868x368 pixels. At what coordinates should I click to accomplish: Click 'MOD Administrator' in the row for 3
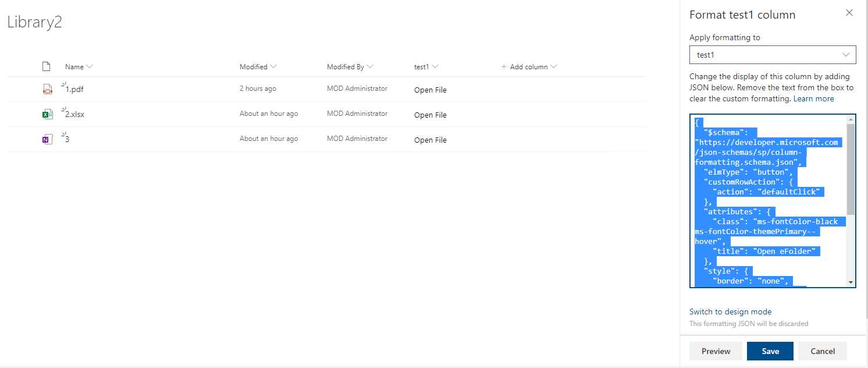(x=357, y=139)
